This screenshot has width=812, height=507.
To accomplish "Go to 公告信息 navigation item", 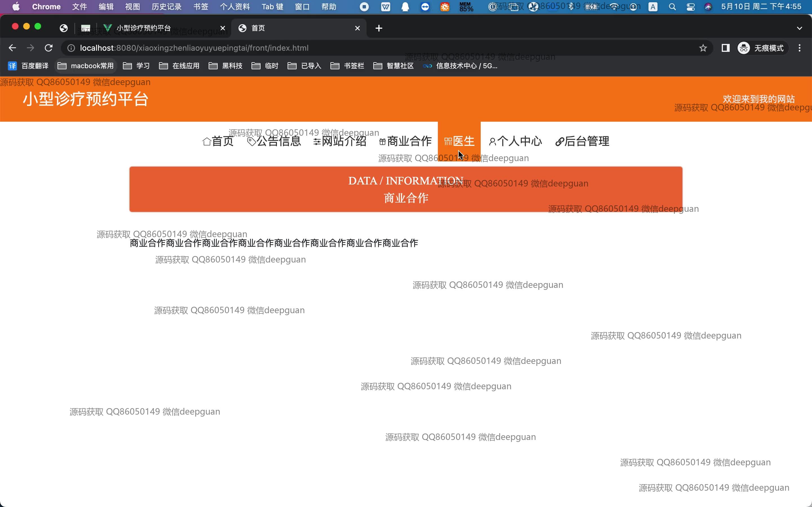I will click(274, 141).
